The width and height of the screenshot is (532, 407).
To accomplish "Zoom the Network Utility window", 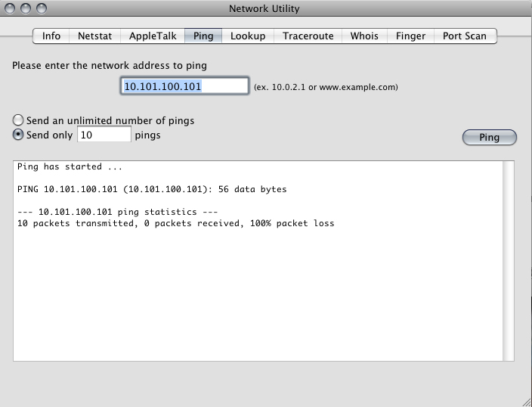I will (41, 9).
